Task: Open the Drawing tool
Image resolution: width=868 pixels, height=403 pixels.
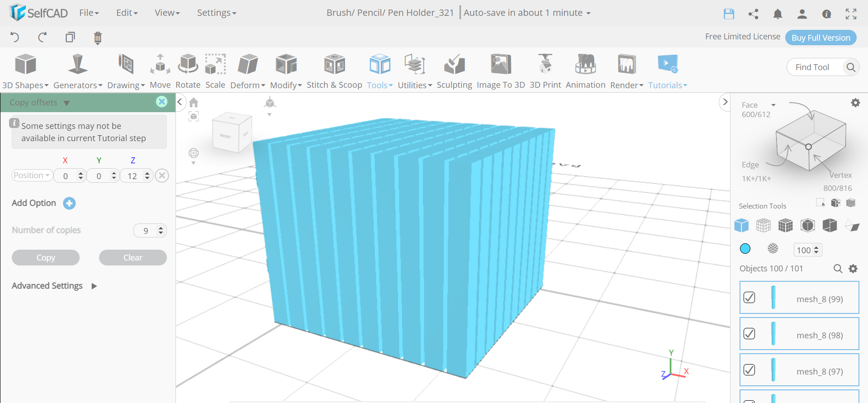Action: tap(126, 71)
